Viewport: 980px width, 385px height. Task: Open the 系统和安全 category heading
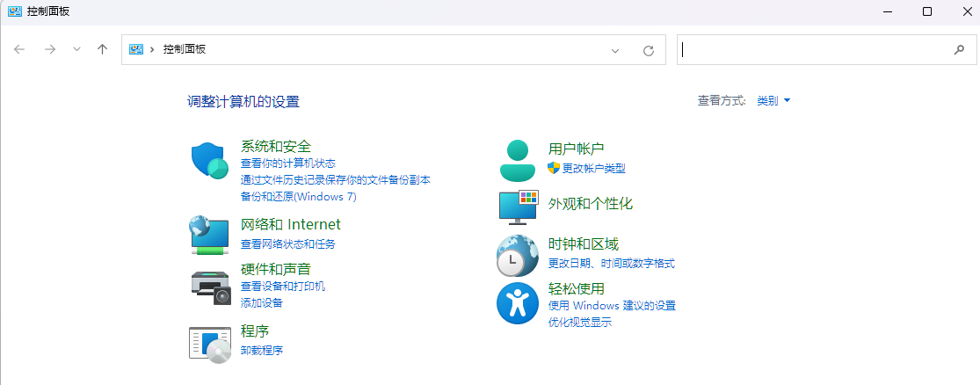pyautogui.click(x=276, y=146)
